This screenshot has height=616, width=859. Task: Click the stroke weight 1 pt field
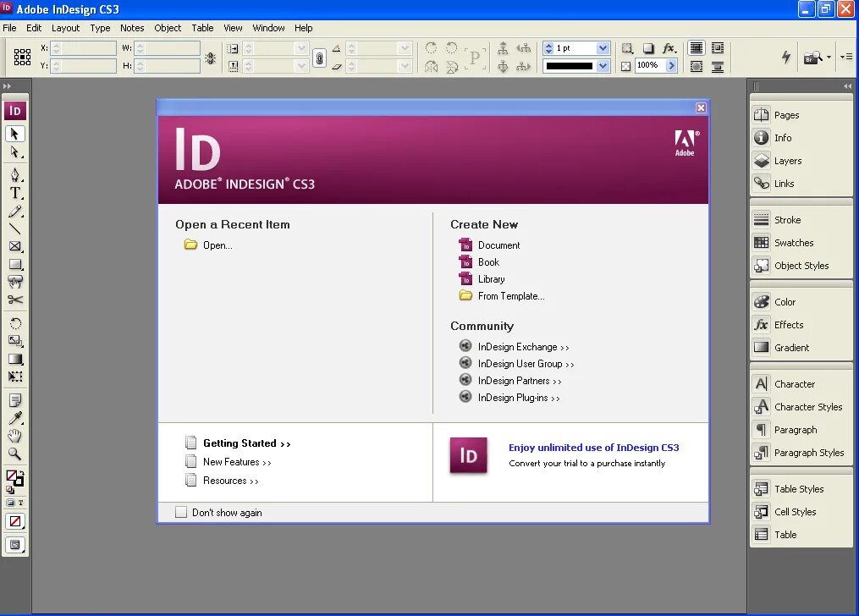(575, 48)
